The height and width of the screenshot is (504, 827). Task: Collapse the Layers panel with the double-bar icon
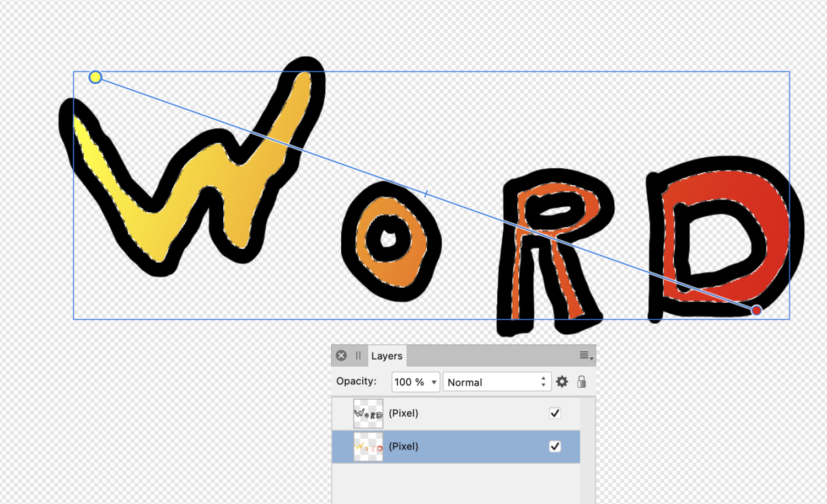(x=358, y=356)
